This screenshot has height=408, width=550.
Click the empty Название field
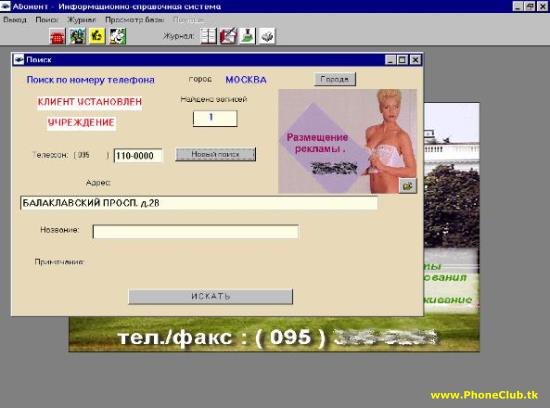pyautogui.click(x=195, y=232)
